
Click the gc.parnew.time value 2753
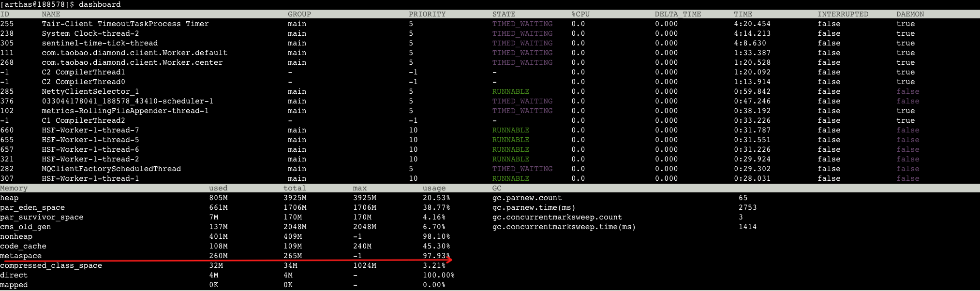[748, 207]
